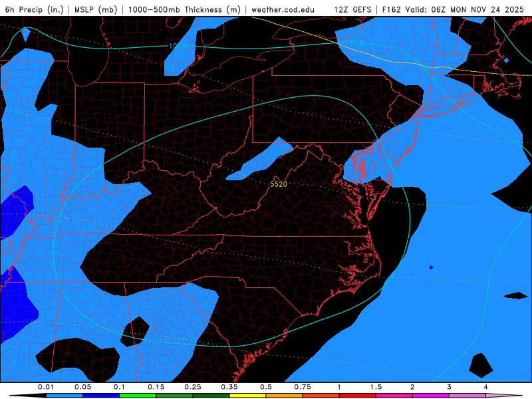This screenshot has height=399, width=532.
Task: Click the legend scale value 4
Action: pyautogui.click(x=486, y=387)
